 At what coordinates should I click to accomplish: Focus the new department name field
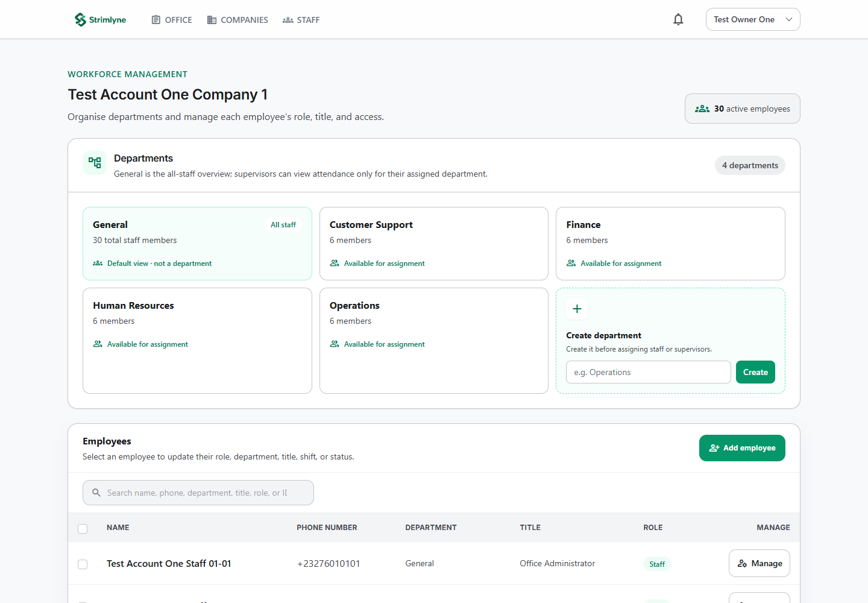[649, 372]
